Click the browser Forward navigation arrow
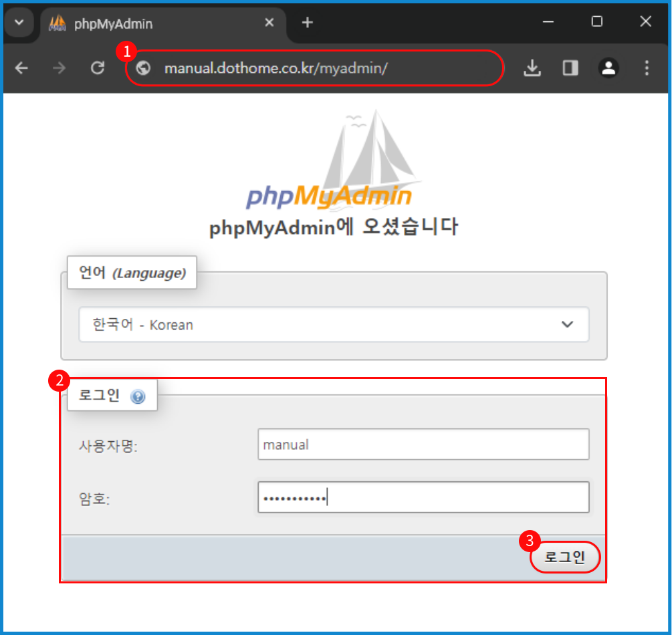The width and height of the screenshot is (672, 635). point(60,68)
